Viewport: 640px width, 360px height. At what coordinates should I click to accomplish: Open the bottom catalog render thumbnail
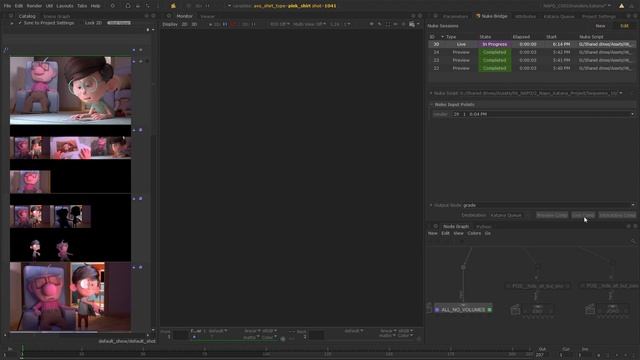(x=70, y=296)
